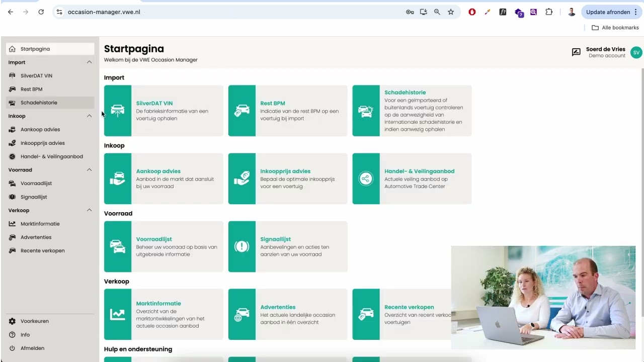
Task: Open Signaallijst from the sidebar
Action: pos(50,197)
